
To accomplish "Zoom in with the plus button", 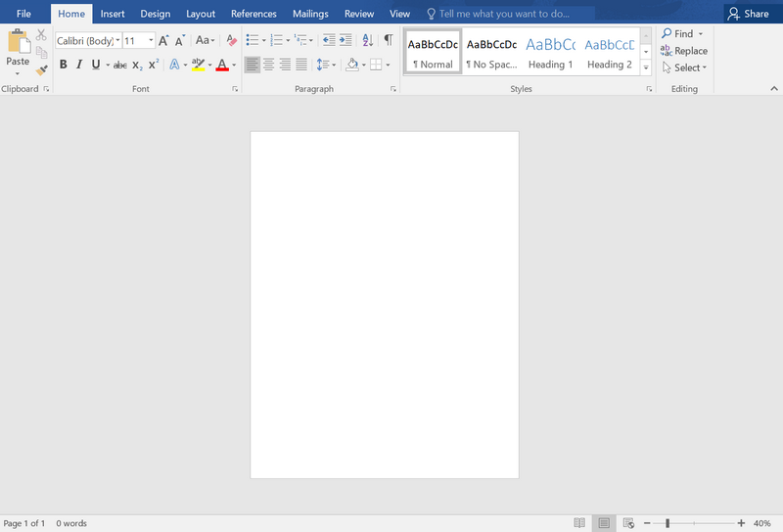I will 741,523.
